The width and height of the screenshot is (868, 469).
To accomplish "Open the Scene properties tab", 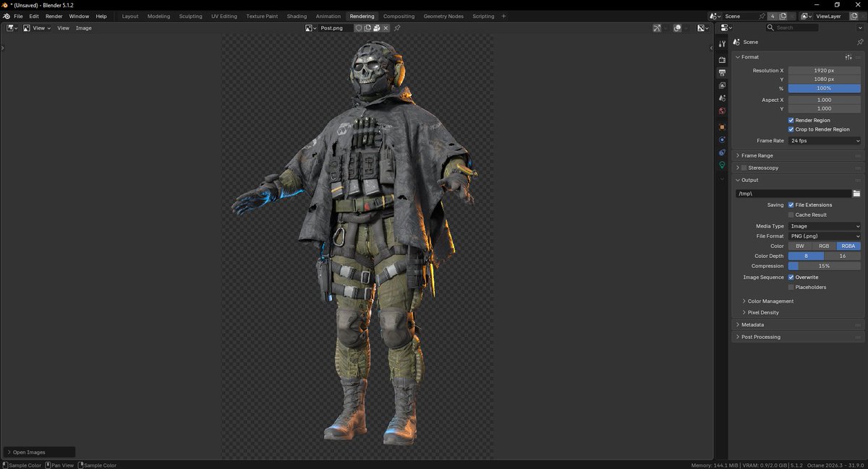I will (x=722, y=98).
